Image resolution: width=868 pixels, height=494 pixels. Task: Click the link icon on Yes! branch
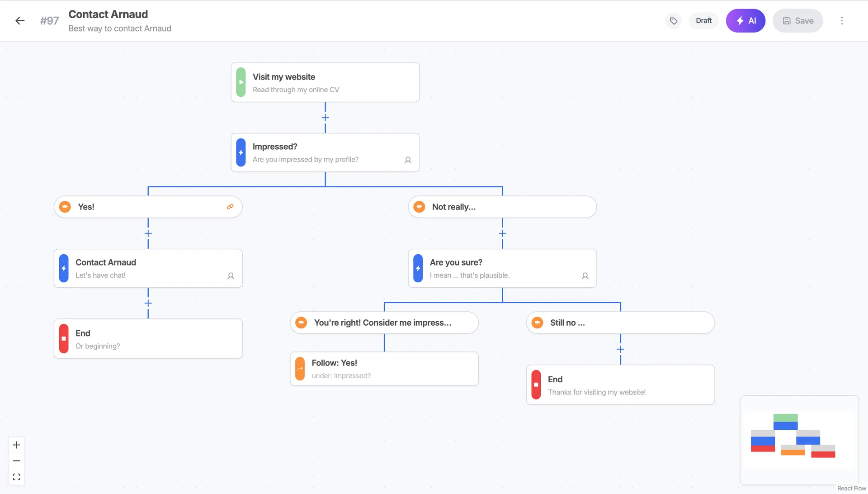tap(230, 207)
